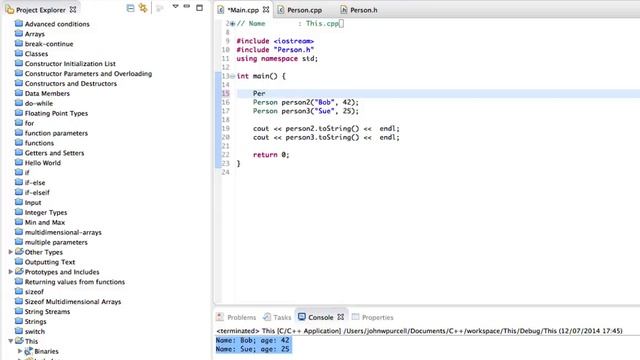Click the return 0 statement line
The image size is (640, 360).
point(271,155)
